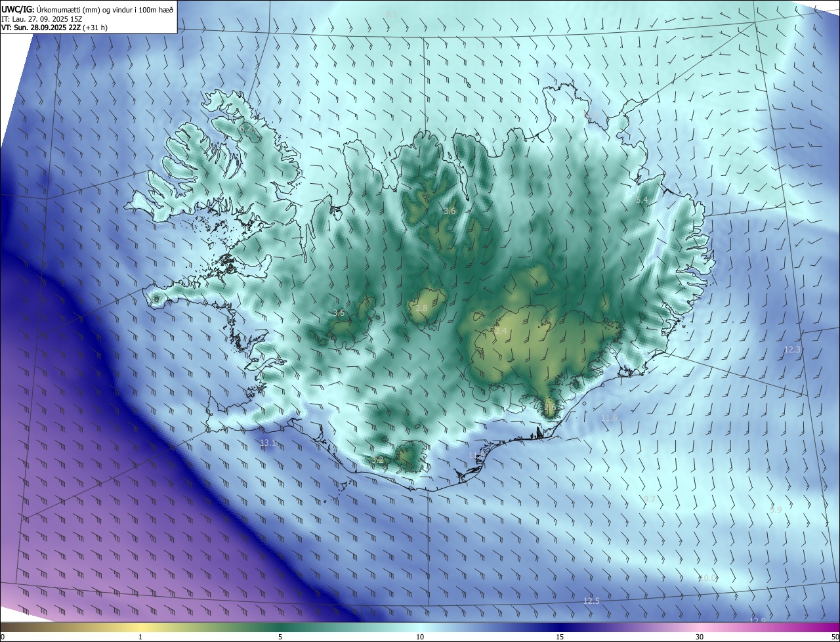The height and width of the screenshot is (642, 840).
Task: Click the "9.1" value at the top of the map
Action: tap(391, 14)
